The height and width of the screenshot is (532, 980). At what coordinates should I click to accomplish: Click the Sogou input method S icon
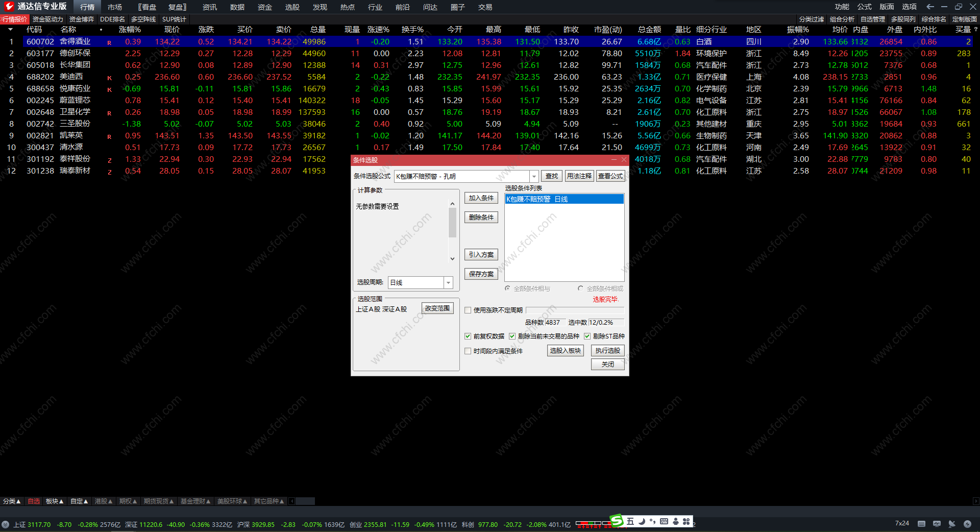click(617, 521)
